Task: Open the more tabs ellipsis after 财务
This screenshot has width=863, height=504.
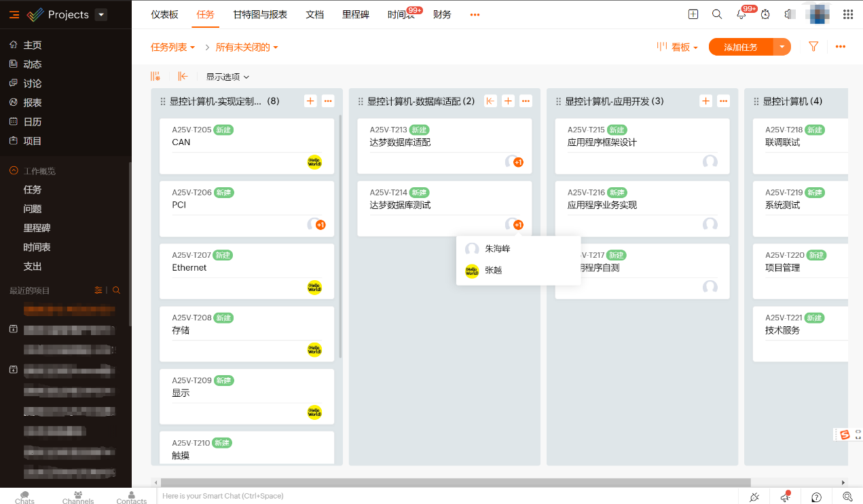Action: tap(475, 14)
